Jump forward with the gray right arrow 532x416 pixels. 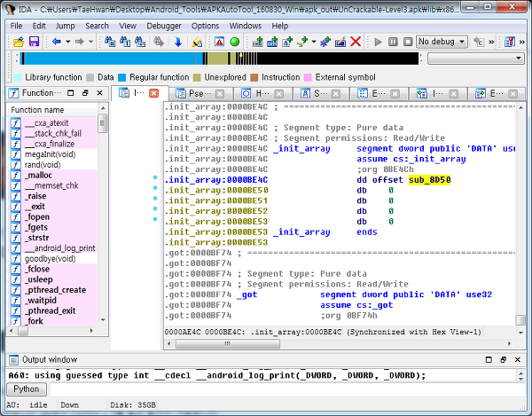point(80,42)
